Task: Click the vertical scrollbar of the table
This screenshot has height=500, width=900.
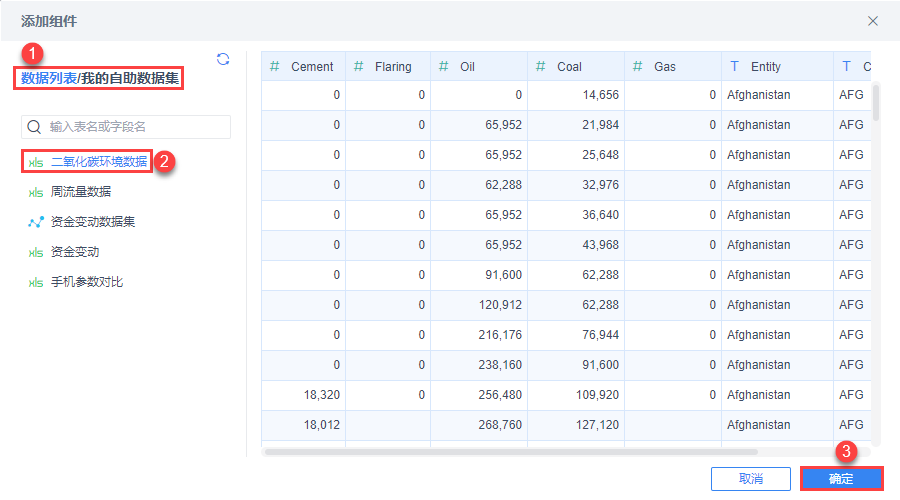Action: coord(876,102)
